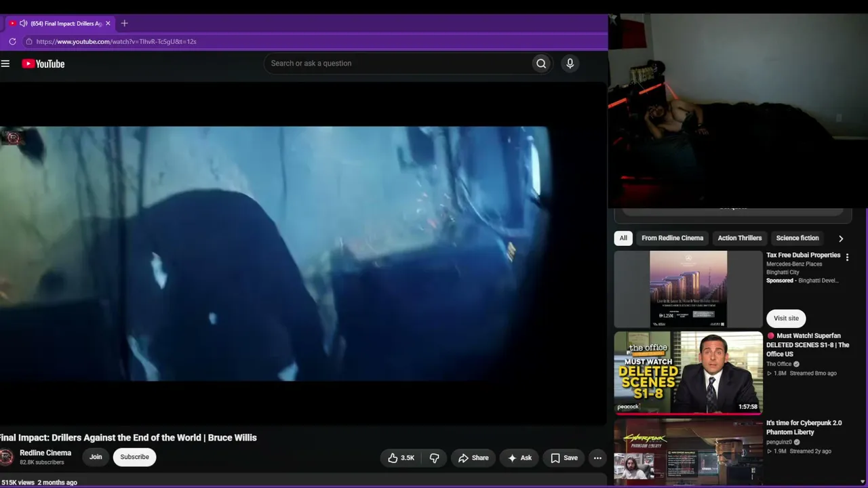Open the Redline Cinema channel name link
Image resolution: width=868 pixels, height=488 pixels.
[45, 453]
